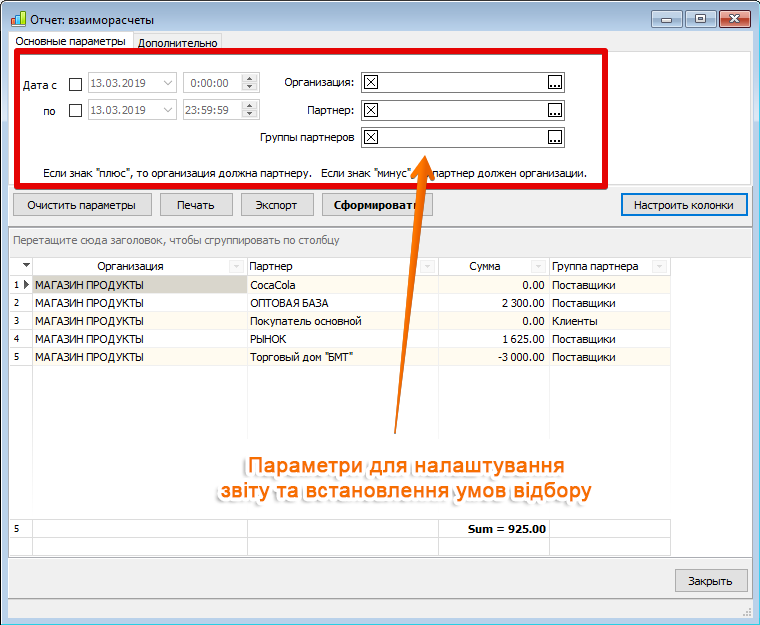Click inside the Партнер input field
Image resolution: width=760 pixels, height=625 pixels.
pos(463,110)
